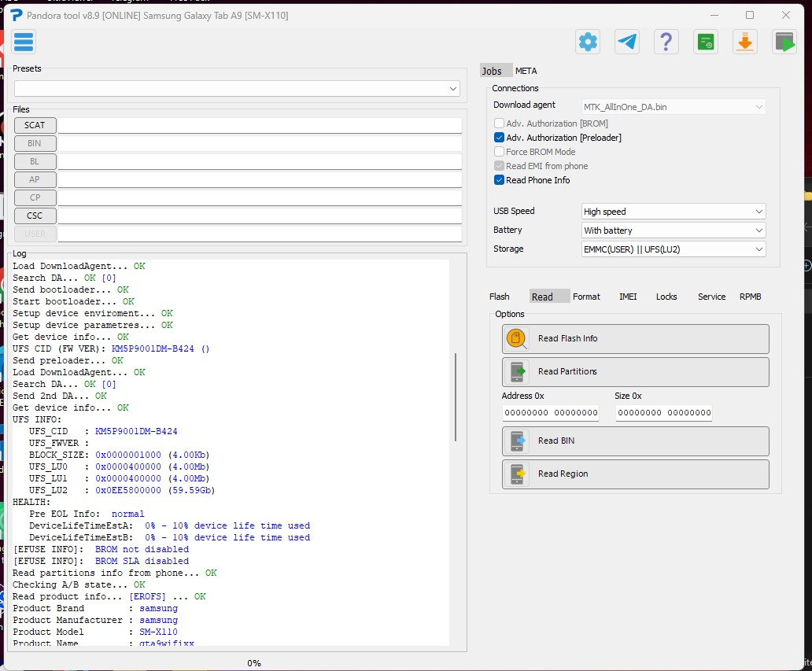The width and height of the screenshot is (812, 671).
Task: Open help question mark icon
Action: (x=666, y=42)
